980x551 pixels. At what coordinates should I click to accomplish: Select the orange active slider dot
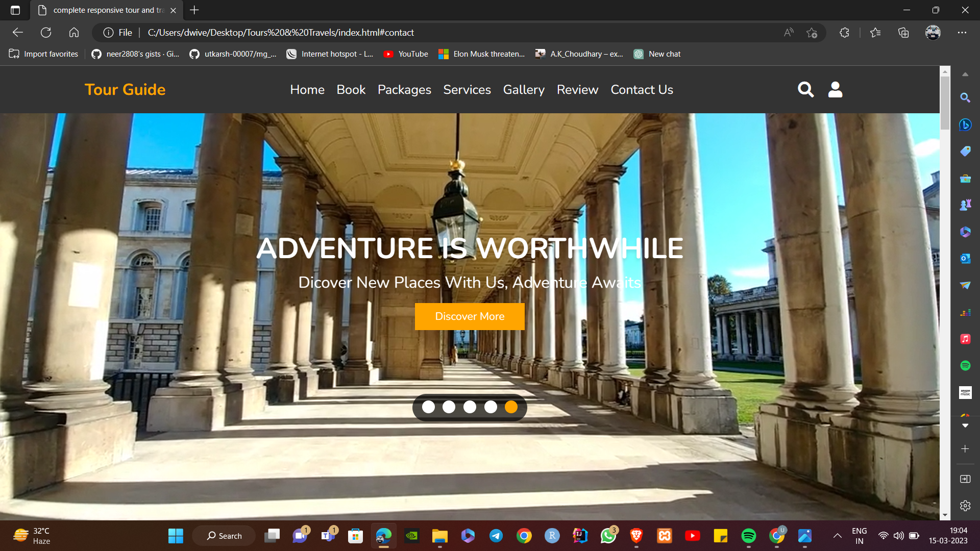pos(511,407)
